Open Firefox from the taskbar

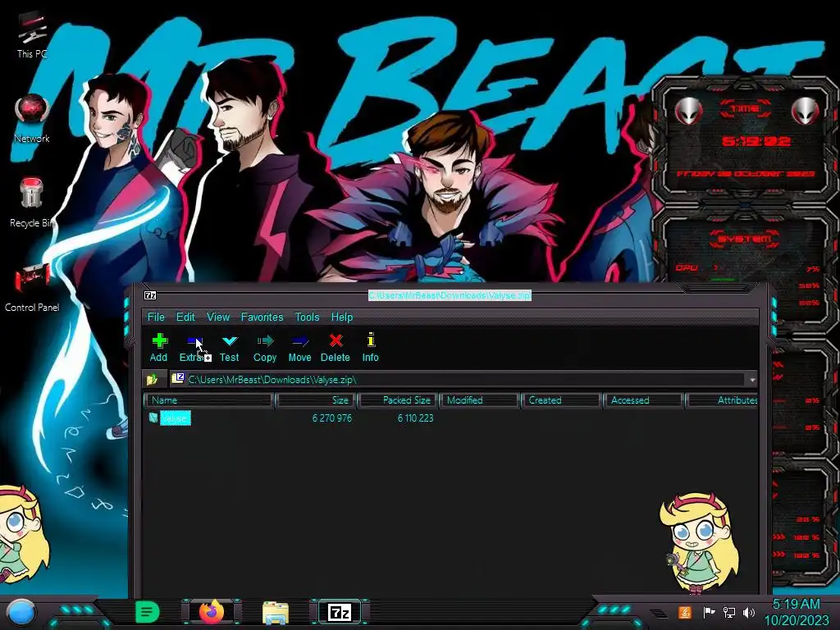coord(212,612)
